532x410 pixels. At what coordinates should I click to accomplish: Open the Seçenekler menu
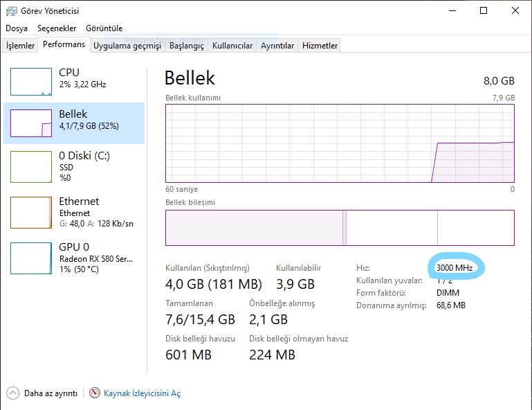pyautogui.click(x=57, y=28)
